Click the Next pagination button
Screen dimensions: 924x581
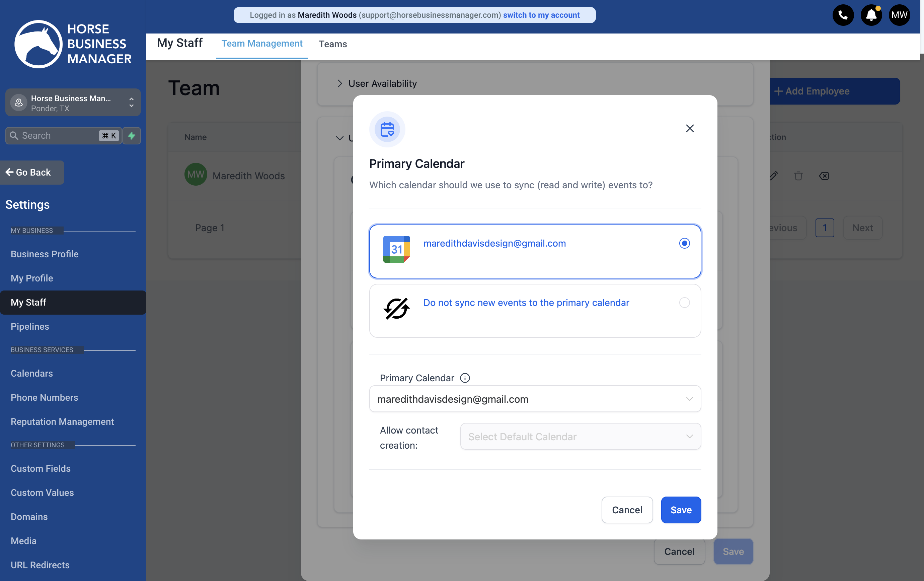click(x=862, y=228)
